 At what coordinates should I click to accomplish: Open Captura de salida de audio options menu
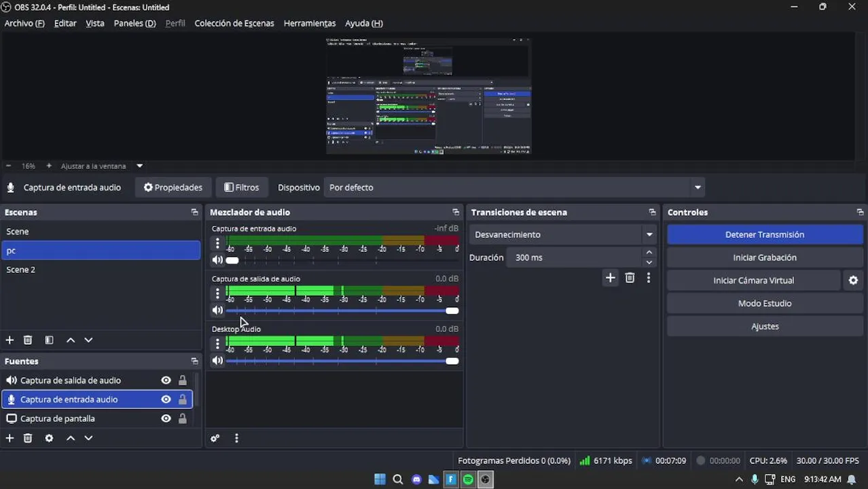217,293
